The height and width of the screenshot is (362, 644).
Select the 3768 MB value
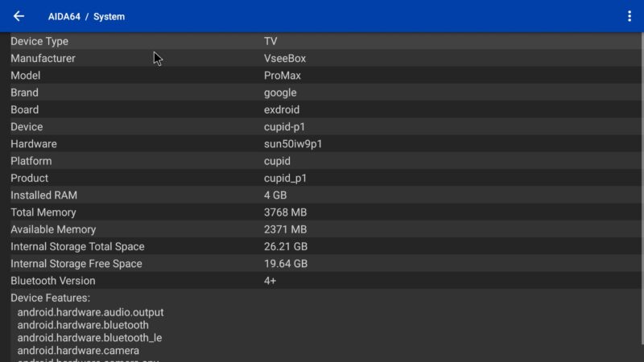(x=286, y=212)
